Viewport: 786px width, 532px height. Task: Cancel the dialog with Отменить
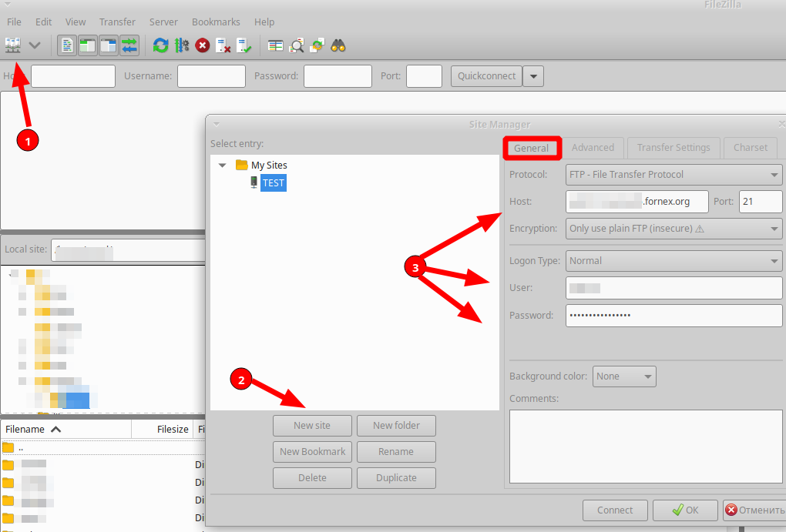pos(755,510)
